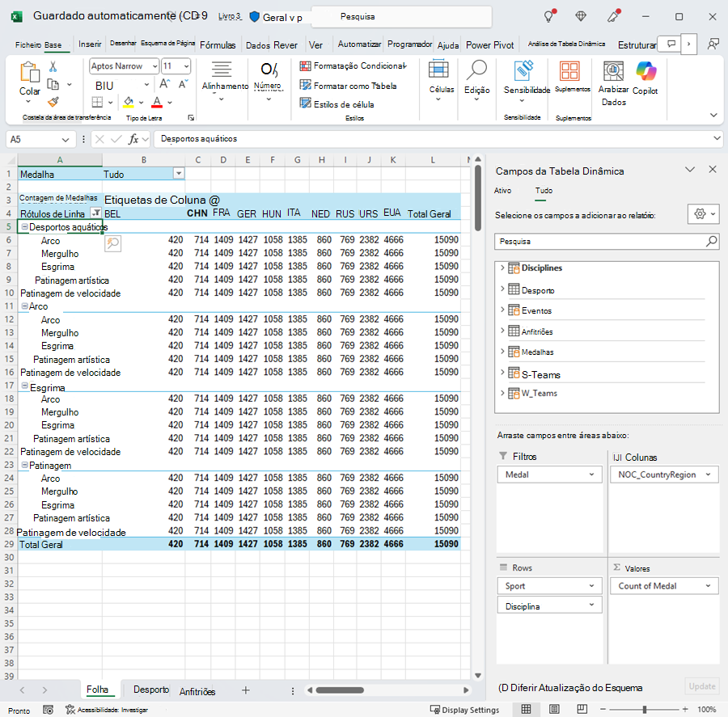The width and height of the screenshot is (728, 717).
Task: Click the Cut scissors icon
Action: tap(53, 67)
